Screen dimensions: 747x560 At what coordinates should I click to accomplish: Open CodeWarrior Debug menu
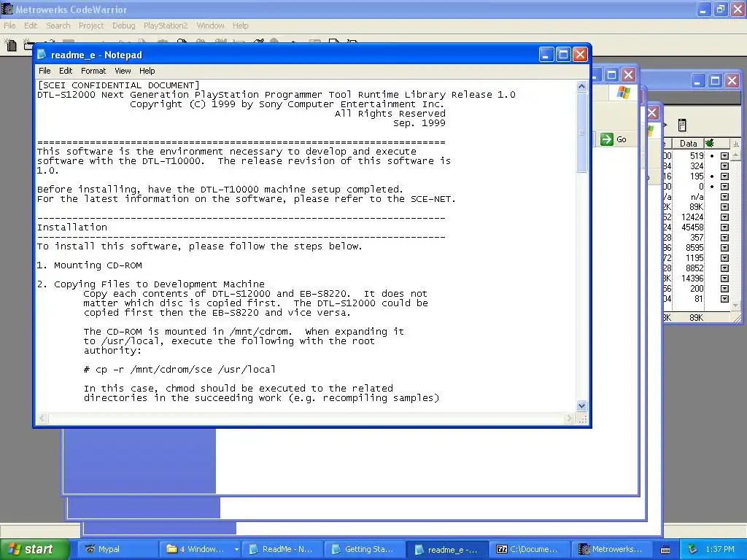pos(123,26)
